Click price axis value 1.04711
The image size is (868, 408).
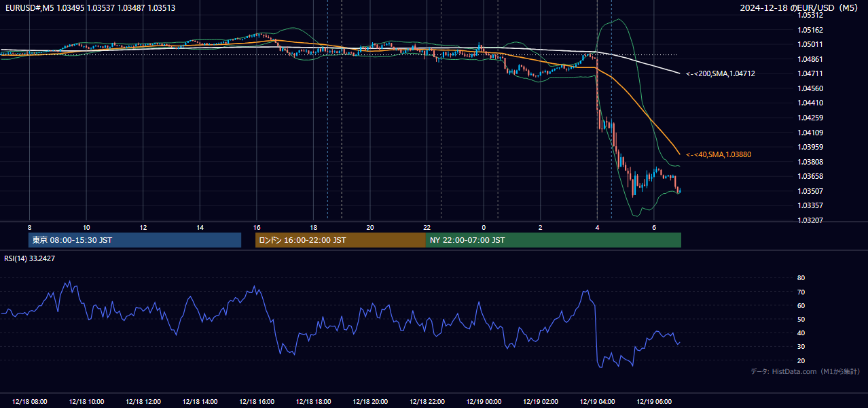point(810,73)
